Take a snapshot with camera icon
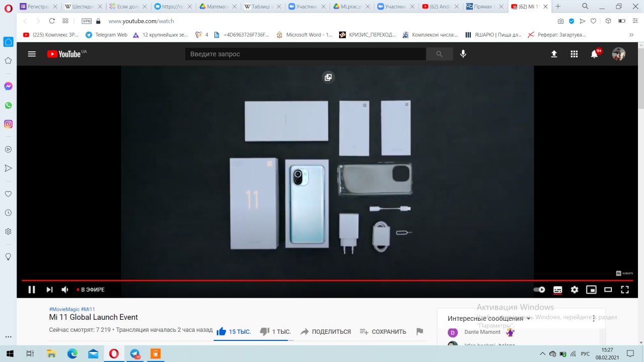644x362 pixels. (x=560, y=21)
